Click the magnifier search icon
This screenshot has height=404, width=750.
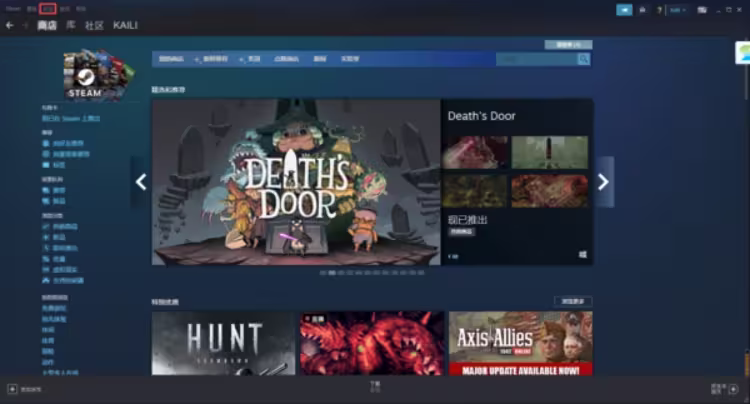pos(584,59)
